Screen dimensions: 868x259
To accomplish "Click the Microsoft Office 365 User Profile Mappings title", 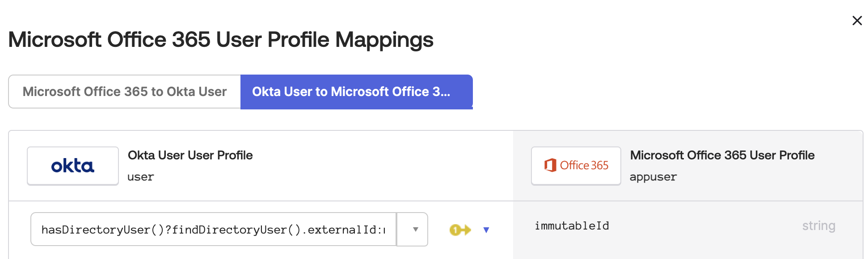I will click(x=221, y=40).
